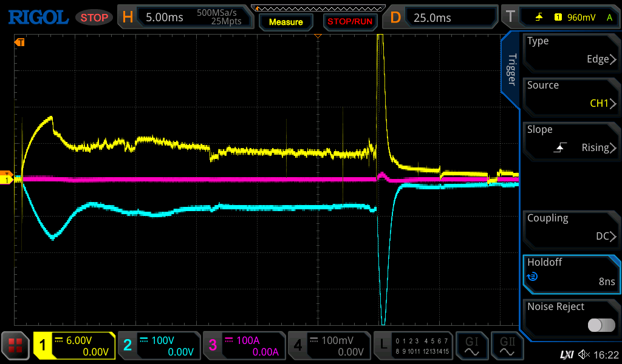
Task: Click the Holdoff rotary knob icon
Action: click(x=533, y=277)
